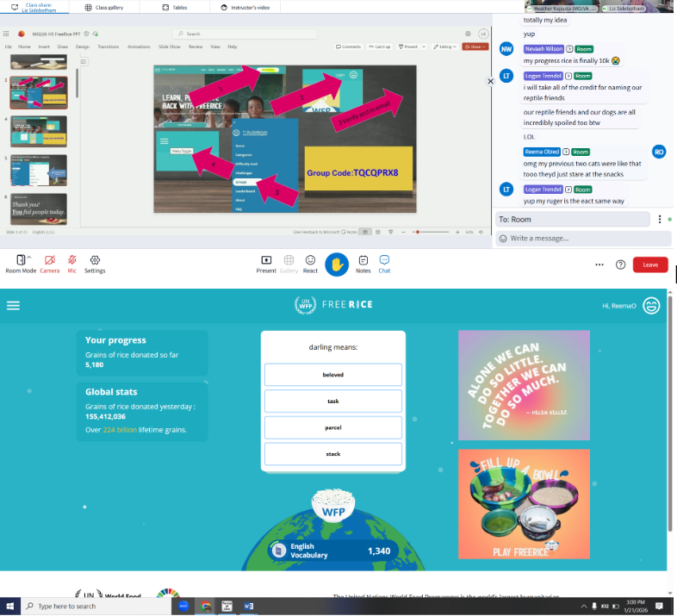
Task: Open the Freerice hamburger menu
Action: coord(13,306)
